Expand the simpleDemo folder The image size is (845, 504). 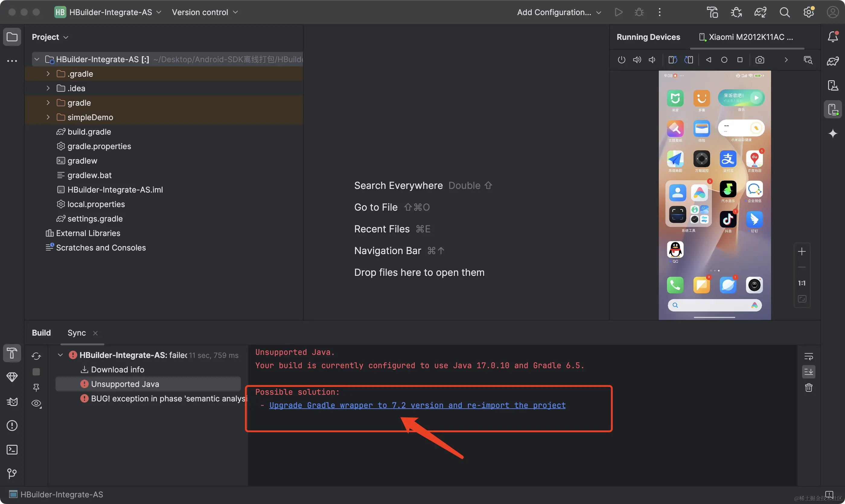click(48, 117)
